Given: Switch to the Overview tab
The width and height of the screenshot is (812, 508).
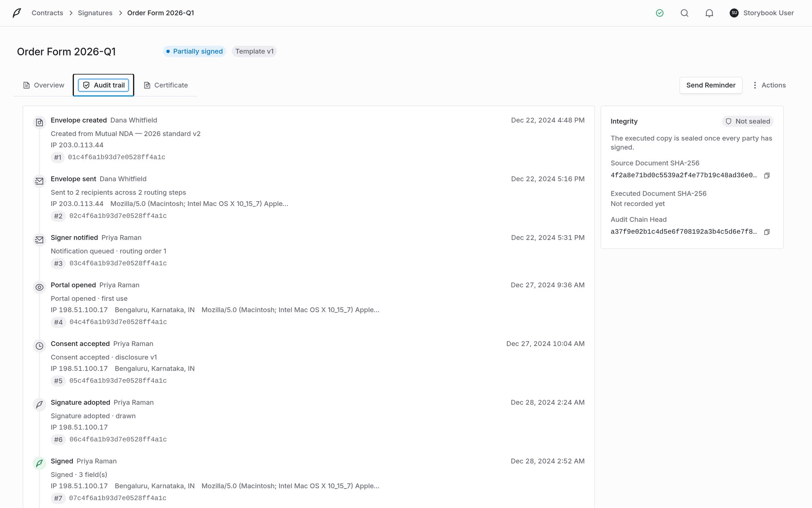Looking at the screenshot, I should click(44, 85).
